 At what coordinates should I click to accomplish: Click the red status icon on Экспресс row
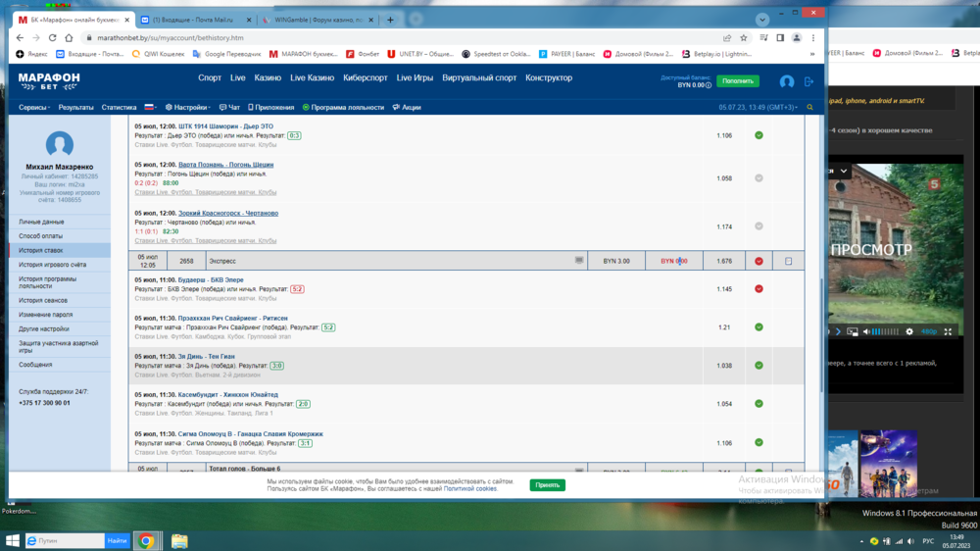[759, 262]
